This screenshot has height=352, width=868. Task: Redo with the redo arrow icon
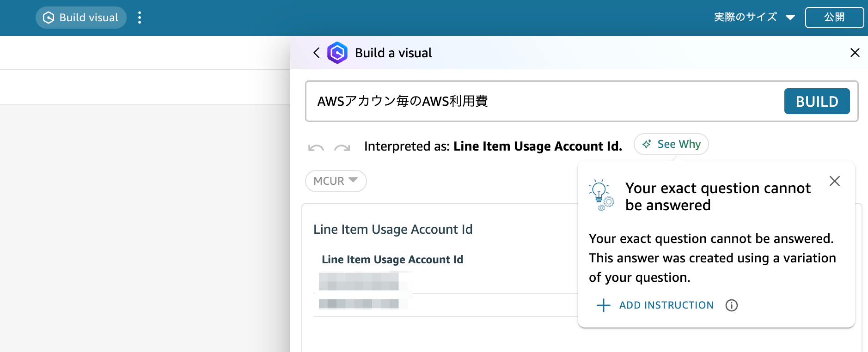[342, 148]
